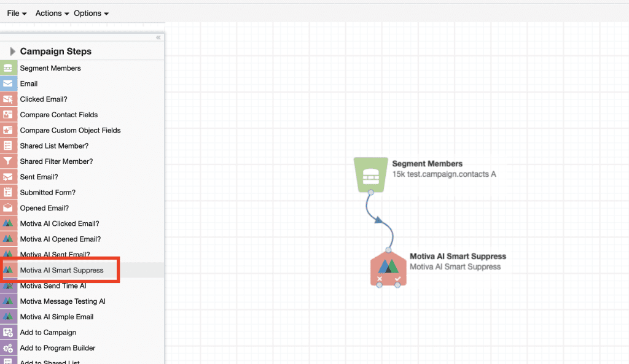
Task: Click the Smart Suppress node's no X port
Action: [380, 280]
